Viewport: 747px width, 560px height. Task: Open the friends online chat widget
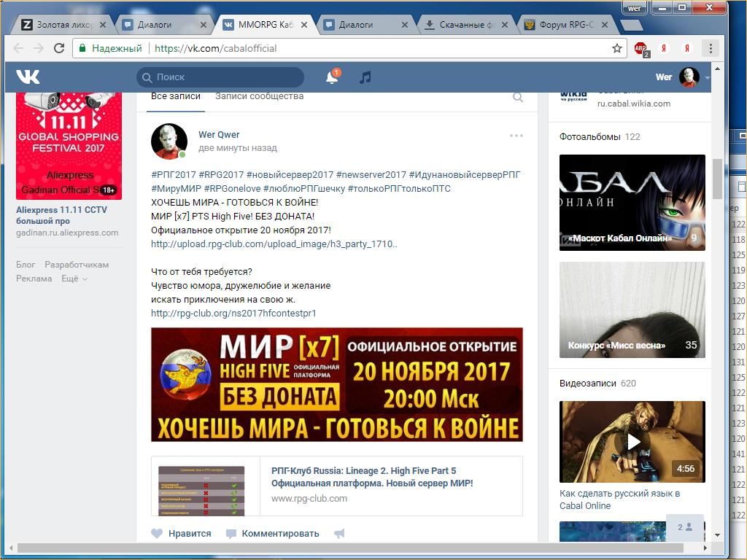(x=684, y=527)
